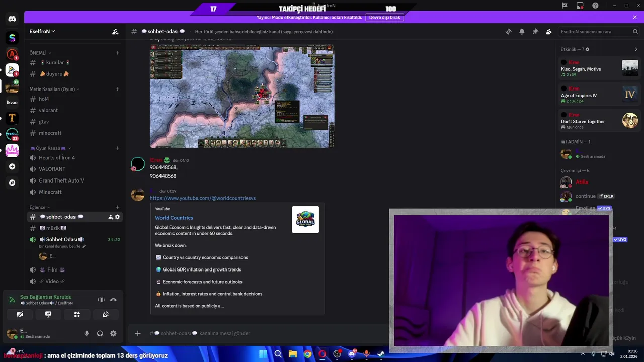The height and width of the screenshot is (362, 644).
Task: Turn on camera in voice panel
Action: 20,314
